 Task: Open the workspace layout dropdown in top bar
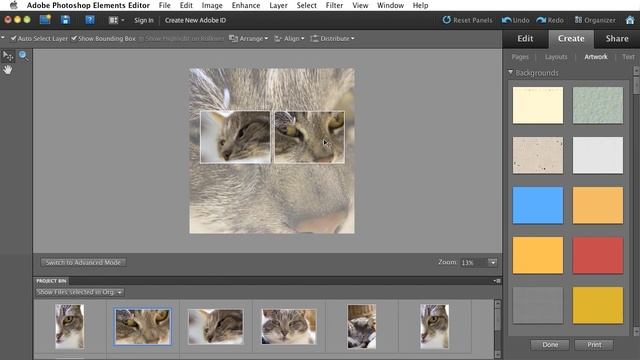point(116,20)
